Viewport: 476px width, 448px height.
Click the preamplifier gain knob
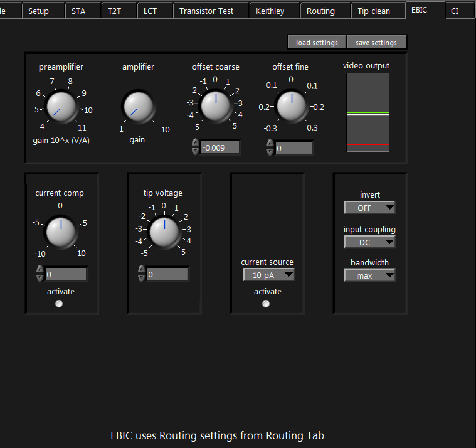coord(61,106)
